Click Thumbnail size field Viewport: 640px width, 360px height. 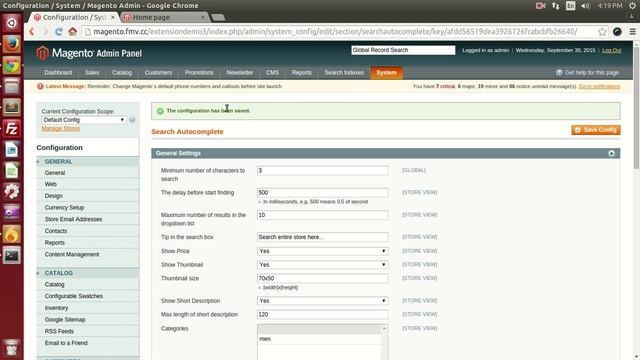coord(322,278)
